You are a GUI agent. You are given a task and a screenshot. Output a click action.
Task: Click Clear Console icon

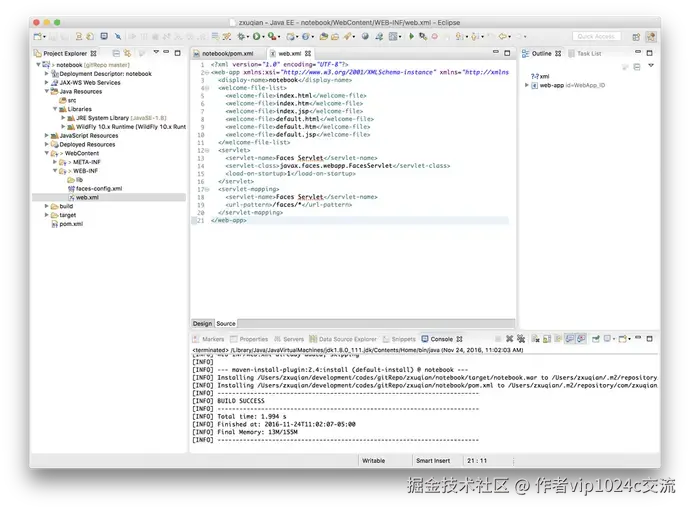pyautogui.click(x=535, y=339)
